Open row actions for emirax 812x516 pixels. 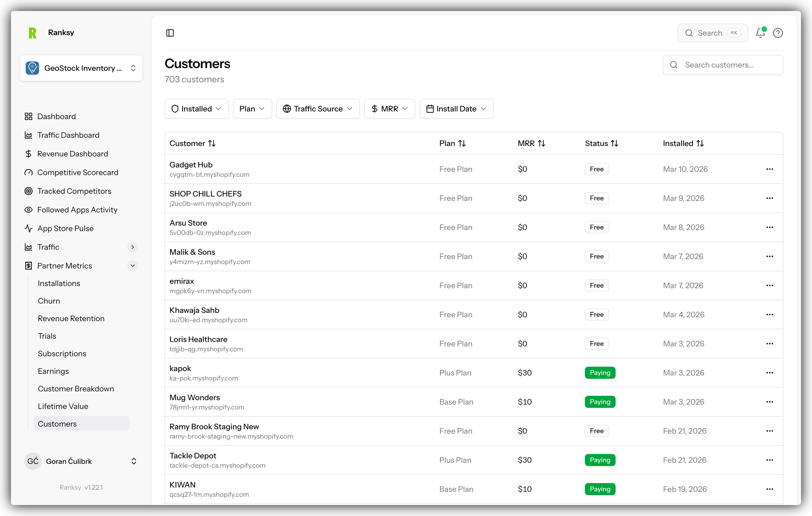[x=769, y=285]
